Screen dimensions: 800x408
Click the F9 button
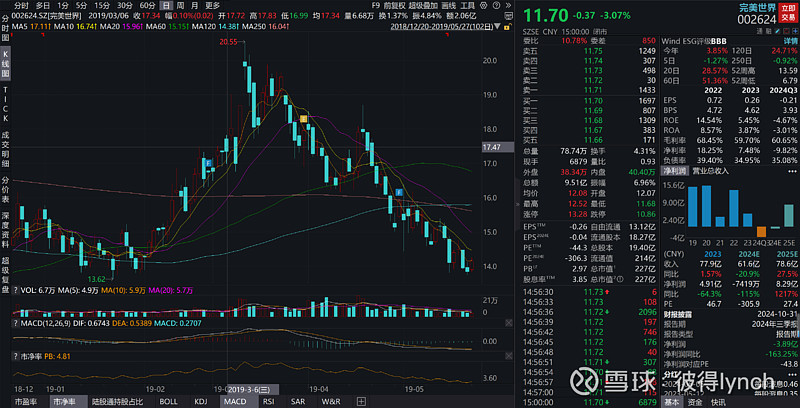tap(377, 6)
